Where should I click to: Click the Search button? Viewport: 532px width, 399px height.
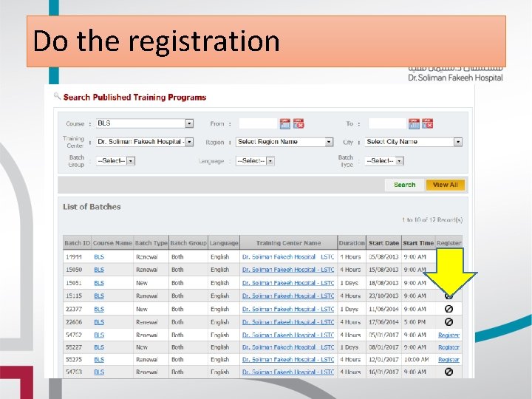coord(404,185)
